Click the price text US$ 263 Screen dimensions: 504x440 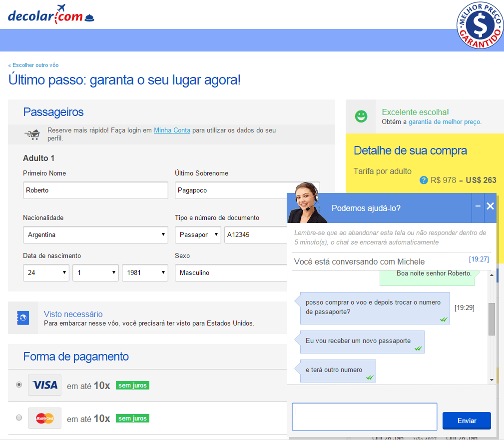pyautogui.click(x=481, y=180)
